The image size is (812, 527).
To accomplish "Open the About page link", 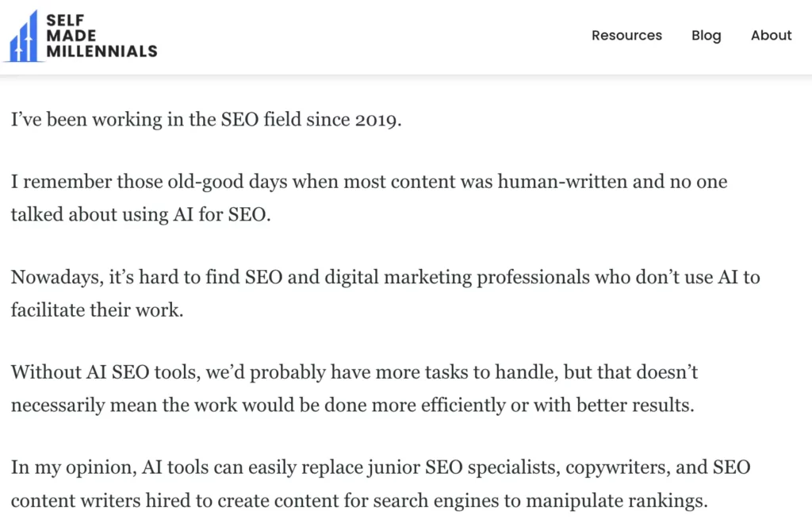I will (771, 36).
